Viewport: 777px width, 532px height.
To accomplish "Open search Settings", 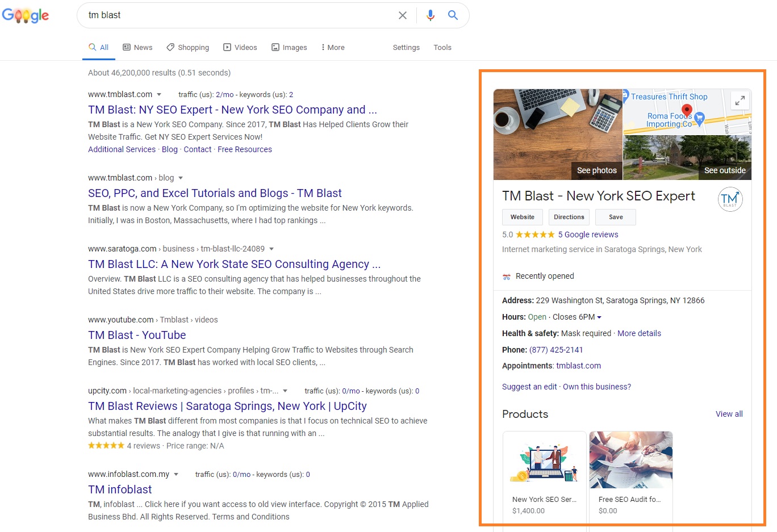I will tap(406, 48).
